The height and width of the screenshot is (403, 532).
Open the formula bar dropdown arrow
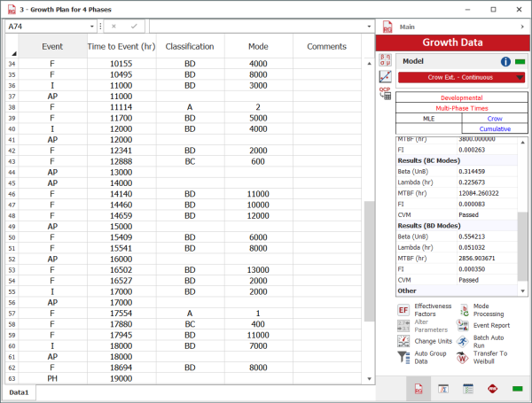click(x=369, y=27)
